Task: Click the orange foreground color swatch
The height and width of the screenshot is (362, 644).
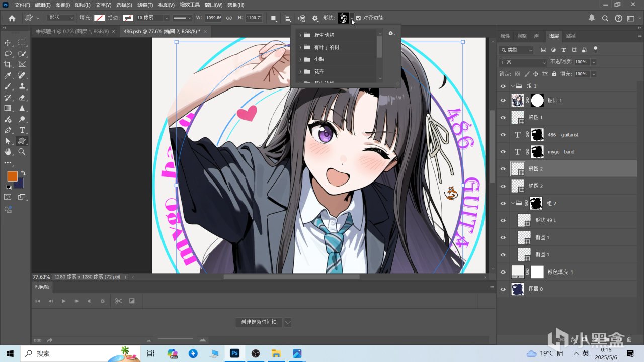Action: [12, 176]
